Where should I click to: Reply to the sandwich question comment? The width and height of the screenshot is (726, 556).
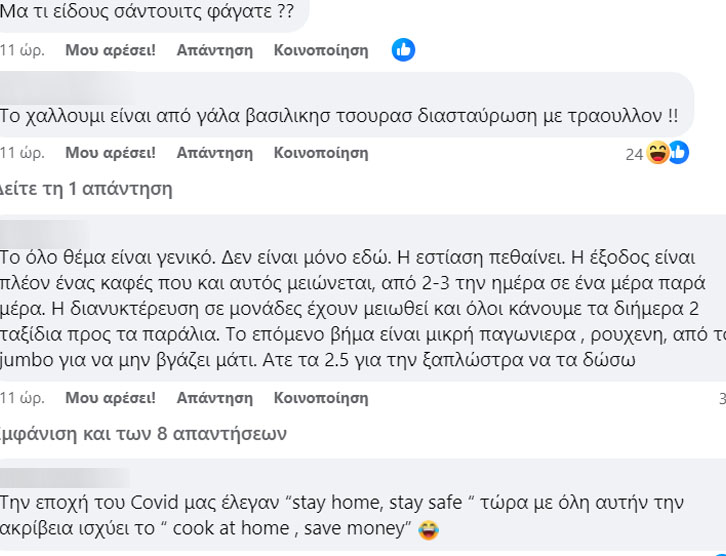215,50
